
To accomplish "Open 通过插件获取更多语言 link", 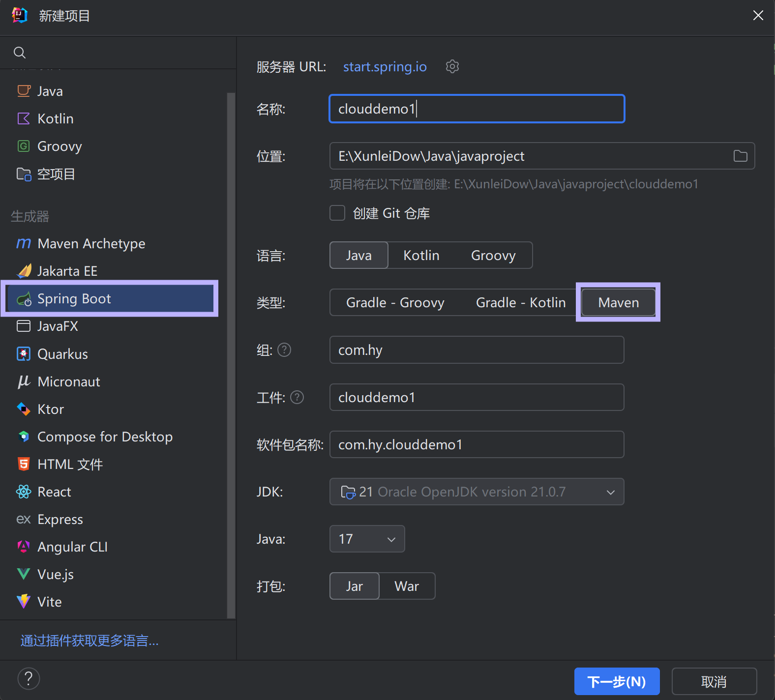I will pos(89,641).
